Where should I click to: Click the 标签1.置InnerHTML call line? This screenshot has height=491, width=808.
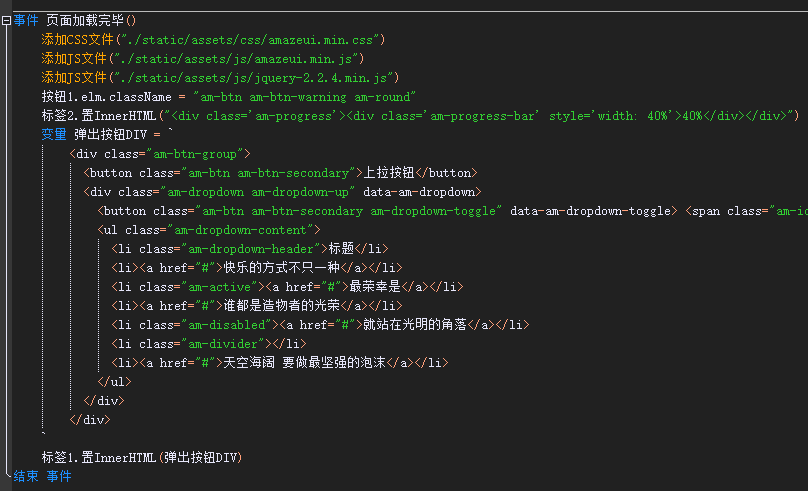(142, 458)
